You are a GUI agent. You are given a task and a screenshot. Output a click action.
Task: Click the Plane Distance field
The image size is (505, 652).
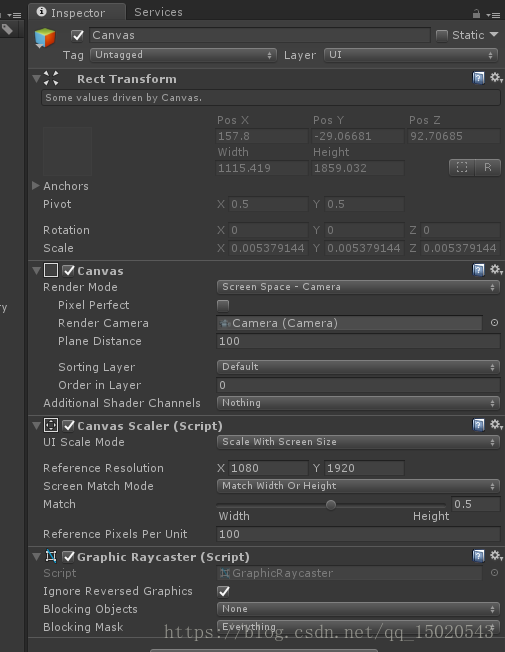click(358, 341)
